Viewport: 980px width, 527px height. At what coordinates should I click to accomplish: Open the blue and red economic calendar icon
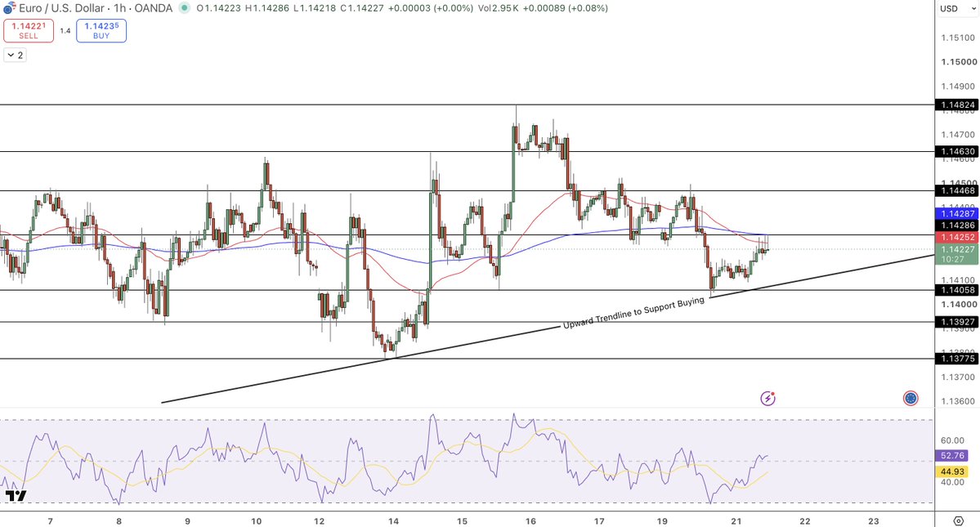pos(911,399)
